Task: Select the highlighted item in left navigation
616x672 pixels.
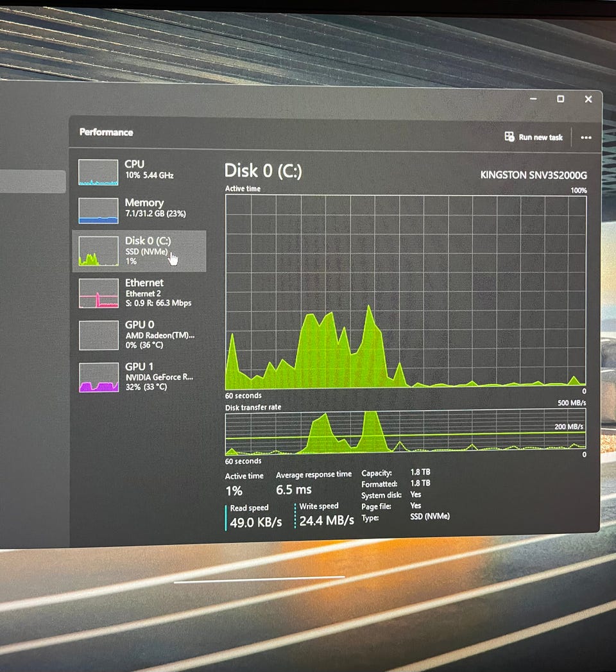Action: [x=32, y=182]
